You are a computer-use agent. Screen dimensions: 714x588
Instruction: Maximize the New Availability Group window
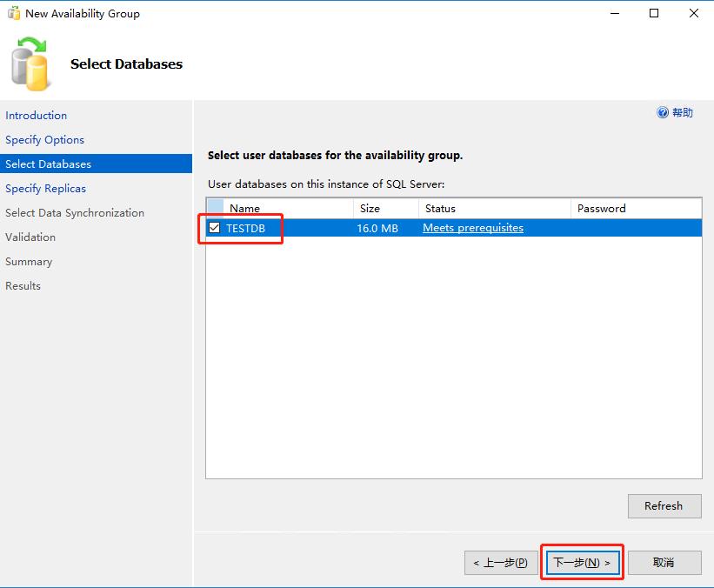pos(654,13)
